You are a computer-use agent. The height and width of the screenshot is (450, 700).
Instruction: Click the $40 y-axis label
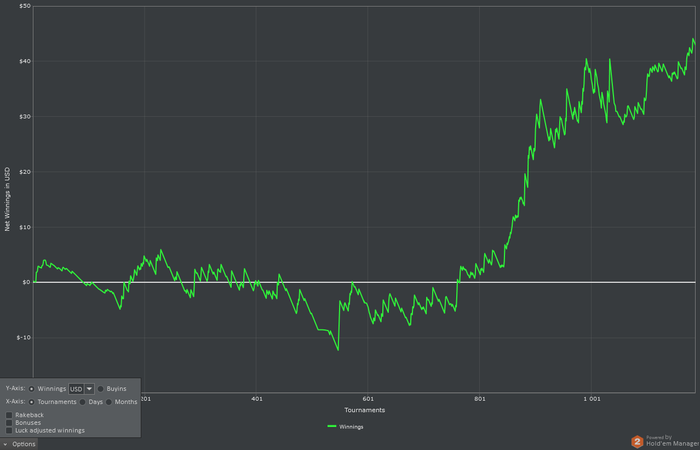point(24,61)
